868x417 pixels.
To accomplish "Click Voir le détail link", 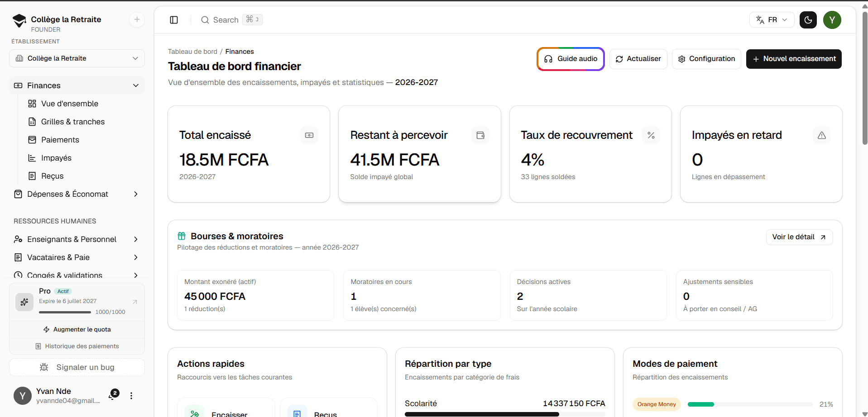I will (x=799, y=237).
